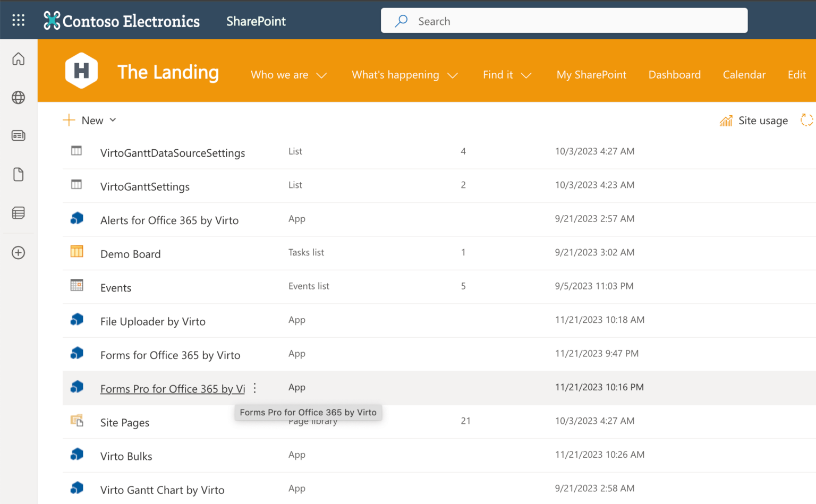Open Forms Pro for Office 365 by Virto

click(x=172, y=388)
